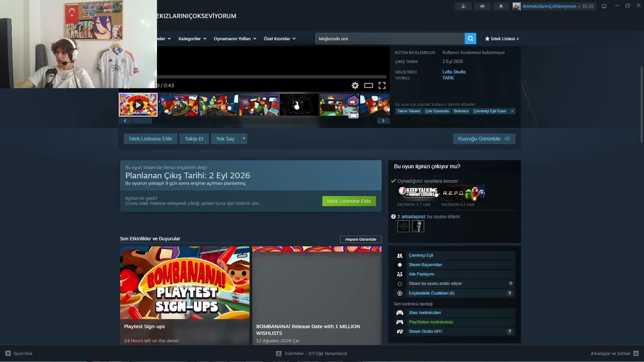
Task: Click the video progress bar
Action: coord(272,77)
